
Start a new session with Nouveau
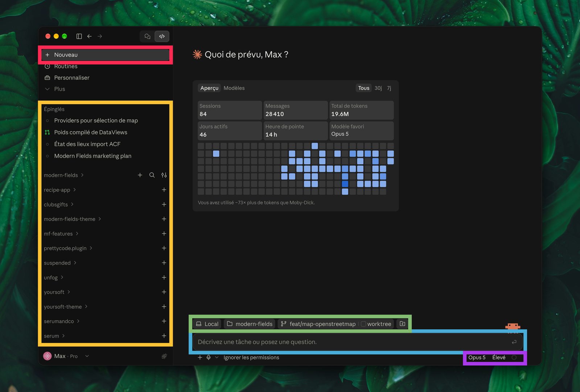pos(105,55)
